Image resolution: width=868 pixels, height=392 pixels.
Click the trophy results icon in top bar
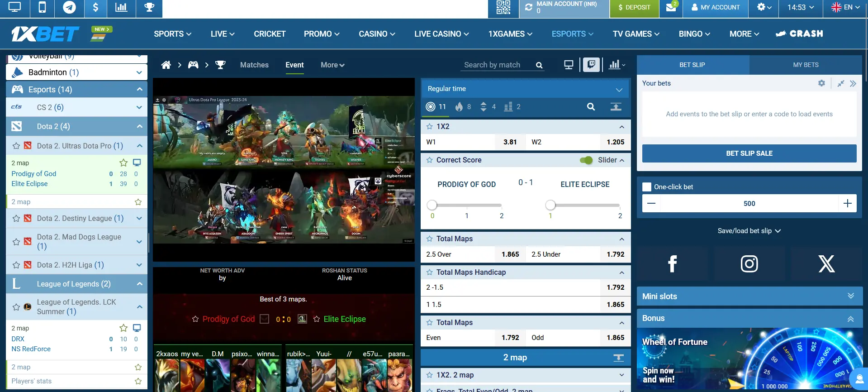[149, 7]
